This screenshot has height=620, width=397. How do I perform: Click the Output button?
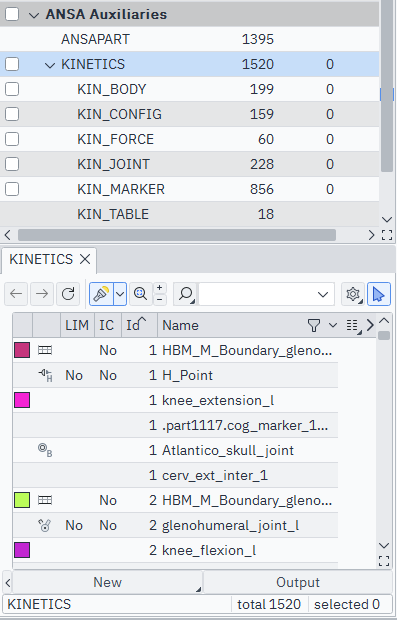click(x=298, y=582)
